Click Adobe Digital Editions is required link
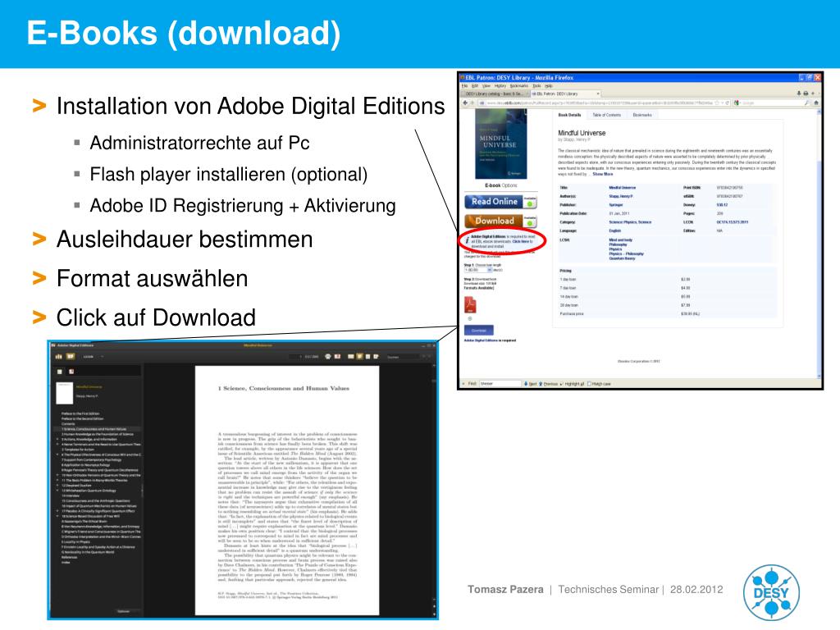Screen dimensions: 840x630 pos(491,340)
